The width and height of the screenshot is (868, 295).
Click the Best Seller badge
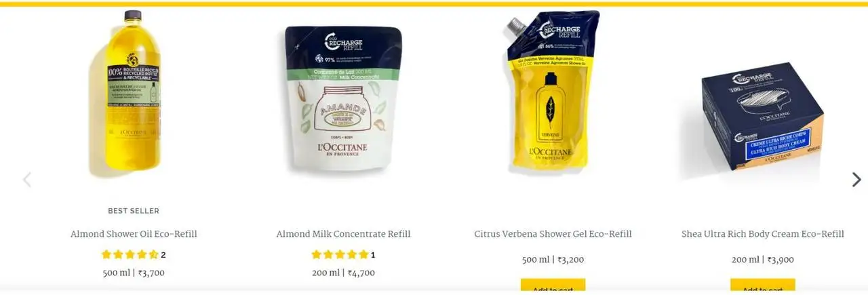point(134,211)
